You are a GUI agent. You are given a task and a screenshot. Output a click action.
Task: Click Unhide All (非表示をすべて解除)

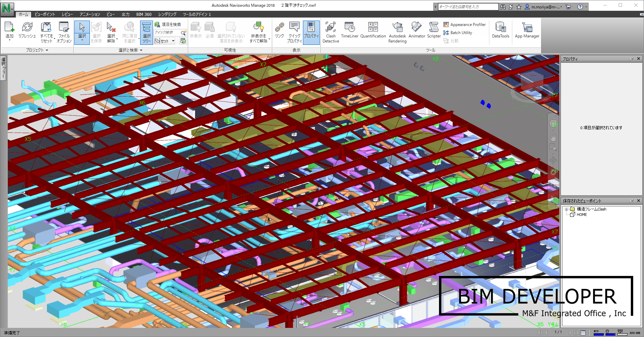pos(258,32)
